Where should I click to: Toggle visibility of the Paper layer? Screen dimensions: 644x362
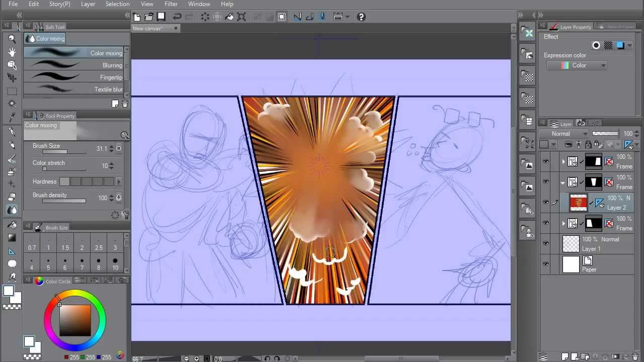(x=546, y=263)
